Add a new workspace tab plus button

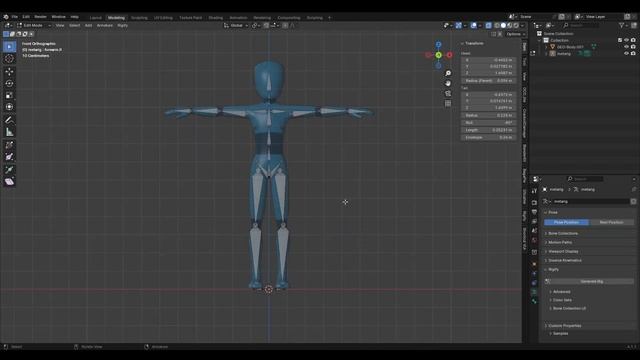[330, 18]
